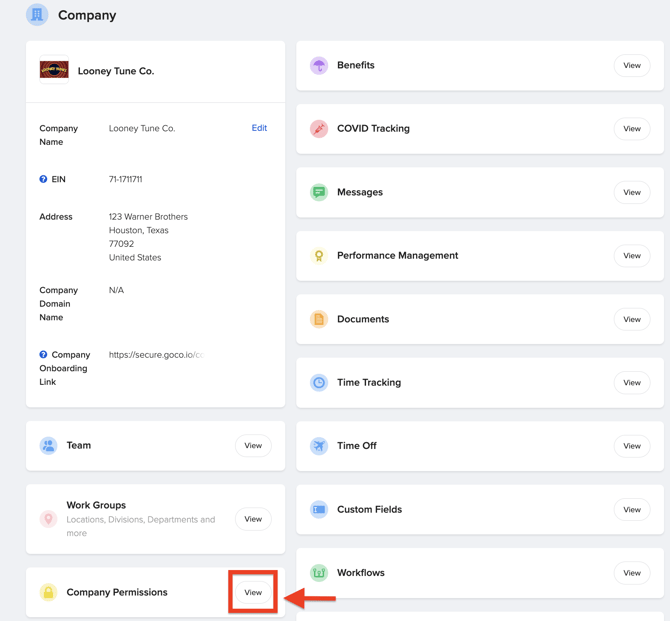
Task: Click the Time Off airplane icon
Action: [319, 446]
